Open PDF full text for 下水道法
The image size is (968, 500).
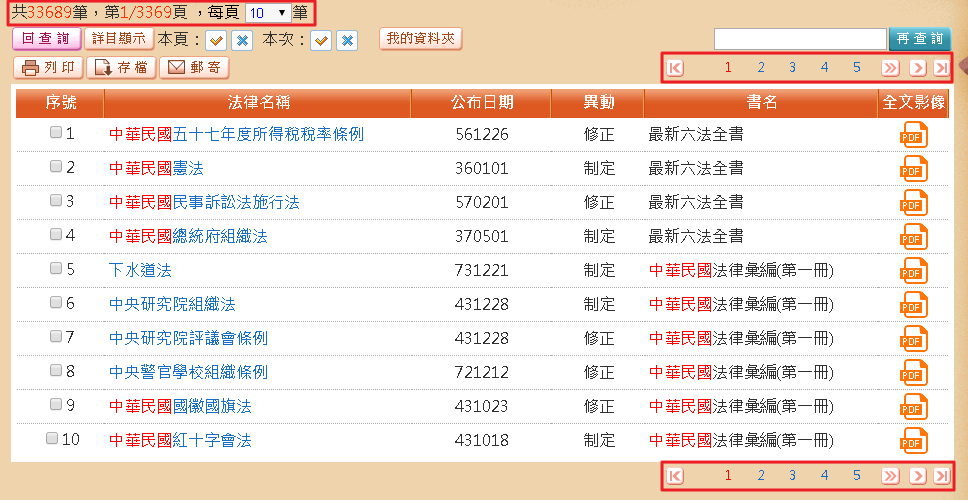point(914,270)
